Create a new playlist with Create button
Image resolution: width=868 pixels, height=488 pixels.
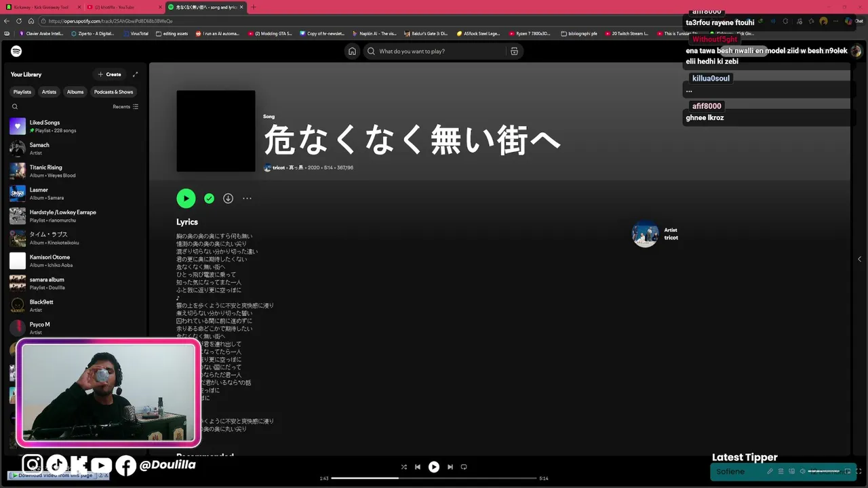click(x=109, y=75)
